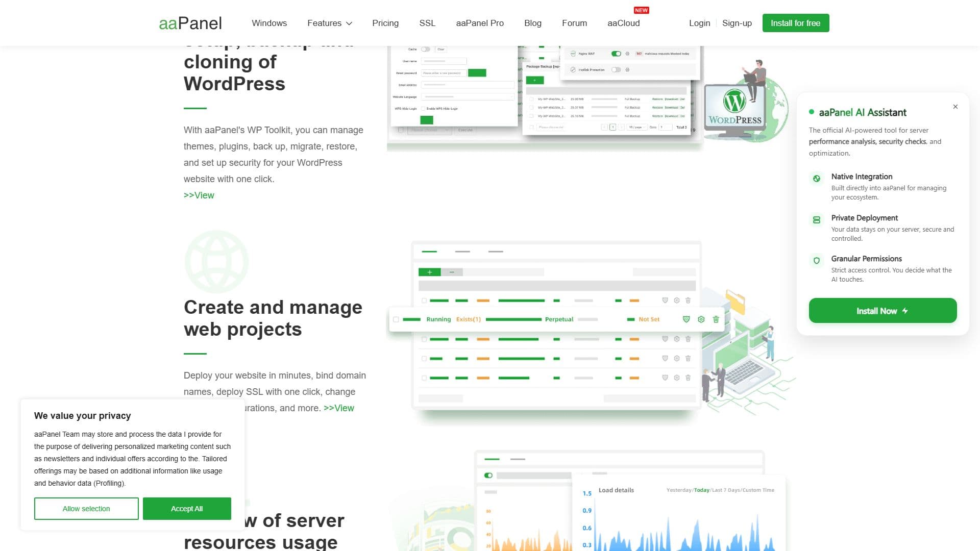Select Today in Load details range
Viewport: 980px width, 551px height.
point(701,490)
